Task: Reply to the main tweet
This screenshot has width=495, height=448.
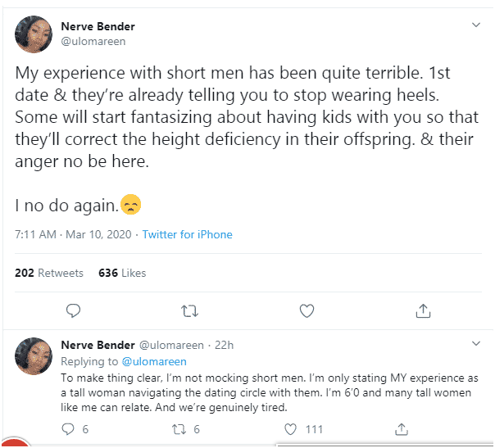Action: click(x=72, y=310)
